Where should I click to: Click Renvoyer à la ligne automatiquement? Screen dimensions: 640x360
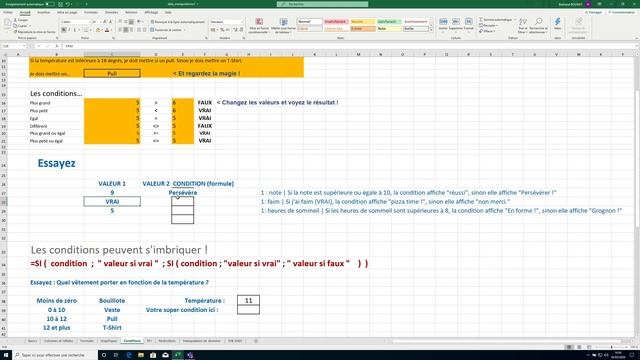(x=178, y=22)
